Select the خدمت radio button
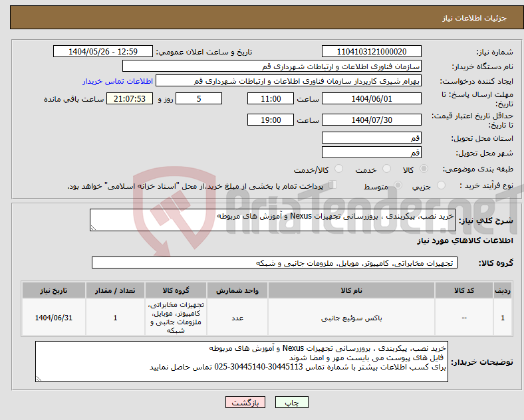The width and height of the screenshot is (524, 420). pos(386,169)
